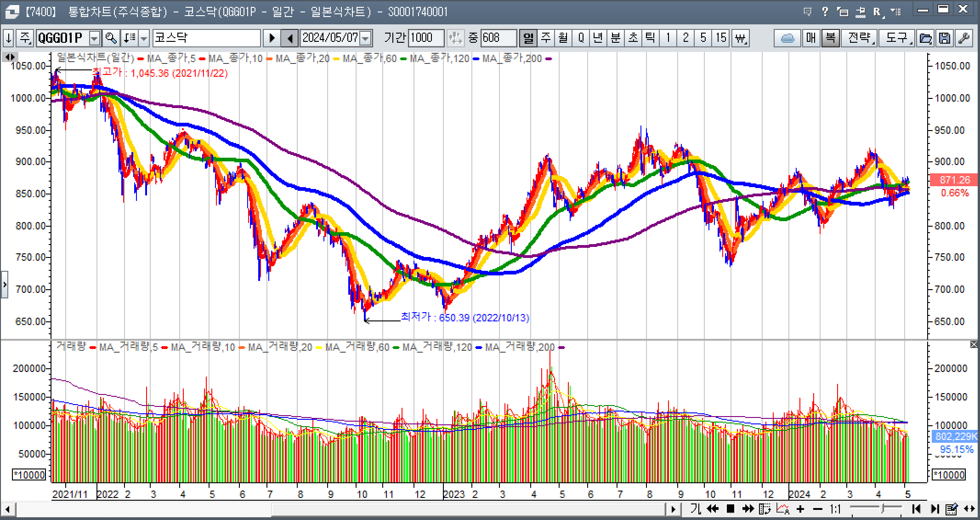Toggle the daily 일 period button

coord(528,38)
